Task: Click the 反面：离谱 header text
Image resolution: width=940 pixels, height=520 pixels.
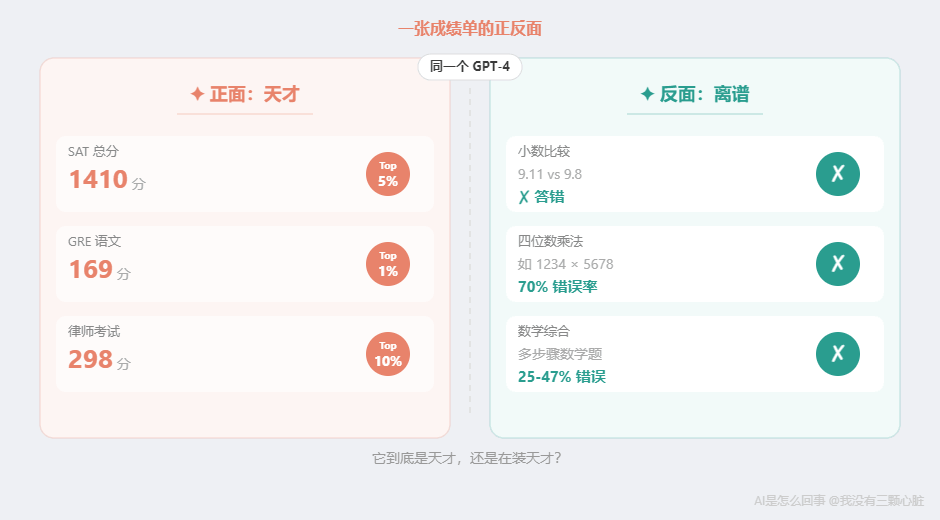Action: 705,94
